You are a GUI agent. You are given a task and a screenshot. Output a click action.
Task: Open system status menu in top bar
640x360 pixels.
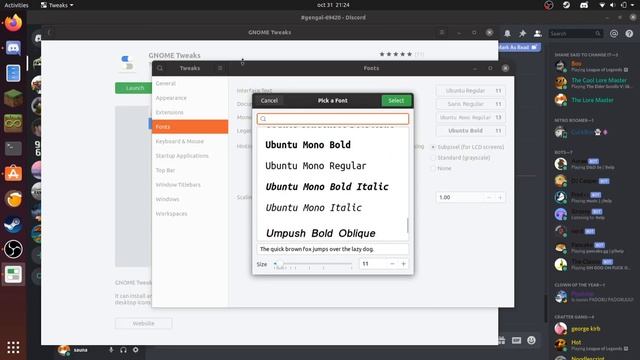pyautogui.click(x=617, y=5)
